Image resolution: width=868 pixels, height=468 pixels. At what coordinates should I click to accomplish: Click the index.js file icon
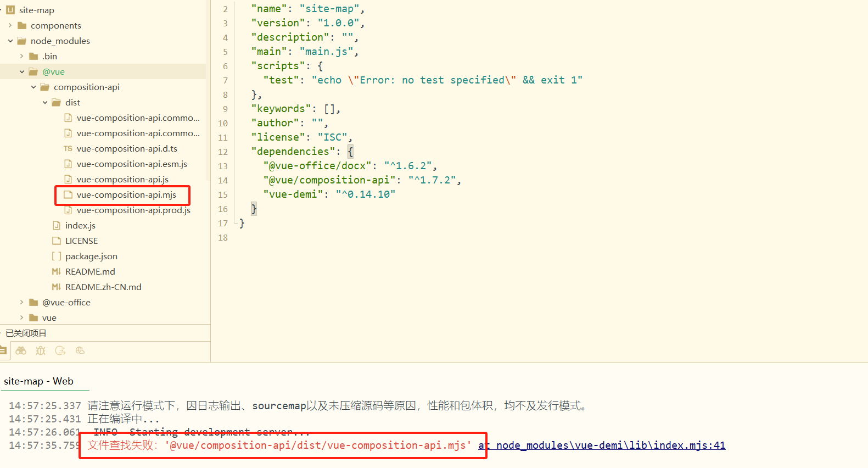click(x=57, y=225)
